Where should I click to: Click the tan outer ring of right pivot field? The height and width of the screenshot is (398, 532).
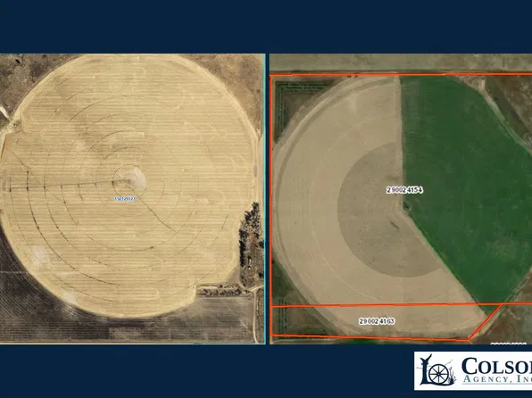click(x=305, y=203)
